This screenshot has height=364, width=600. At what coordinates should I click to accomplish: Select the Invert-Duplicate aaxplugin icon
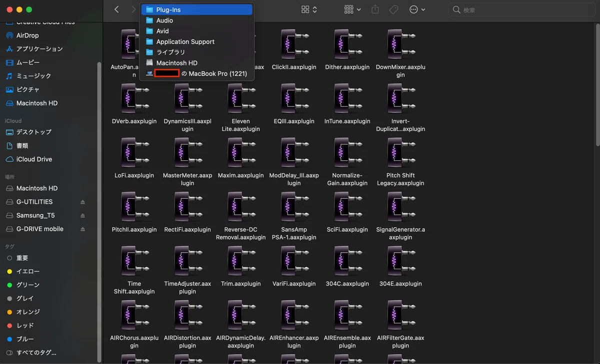pyautogui.click(x=400, y=98)
